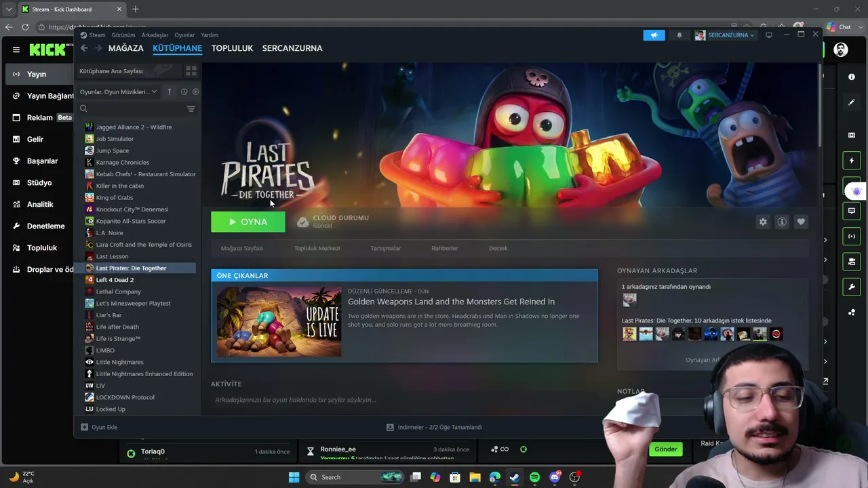Click the pencil edit icon in Kick sidebar
This screenshot has height=488, width=868.
tap(852, 102)
